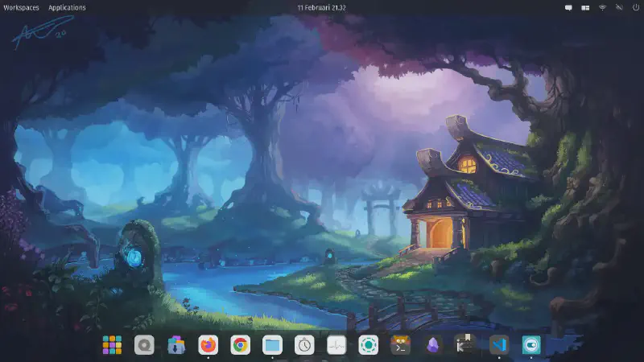Open the Applications menu in top bar
Viewport: 644px width, 362px height.
tap(67, 7)
